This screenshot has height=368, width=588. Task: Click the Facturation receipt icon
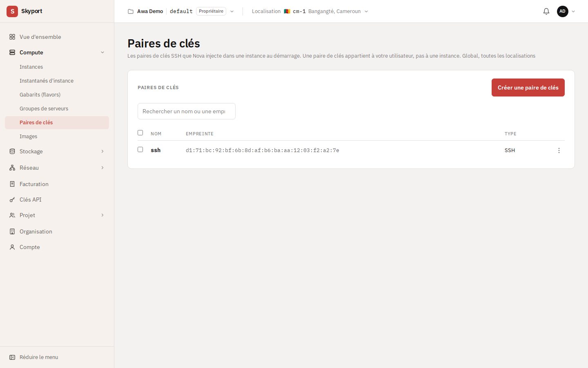[12, 184]
